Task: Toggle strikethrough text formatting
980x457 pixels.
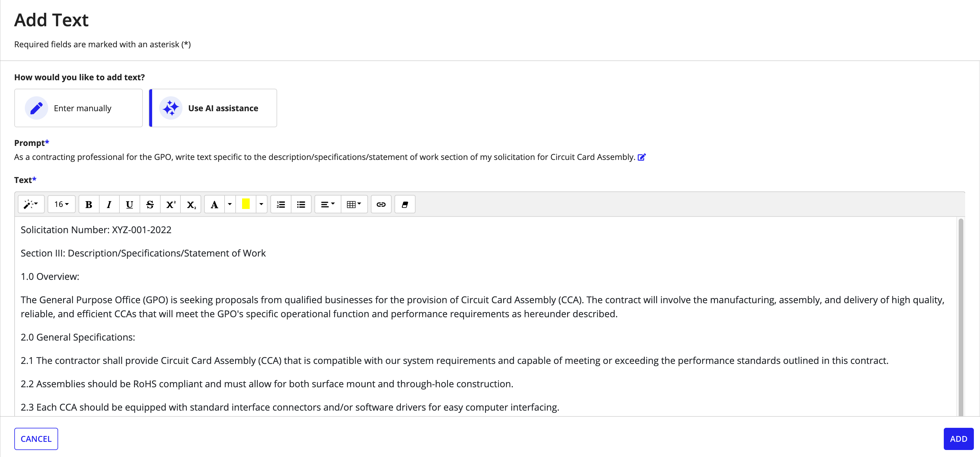Action: 150,204
